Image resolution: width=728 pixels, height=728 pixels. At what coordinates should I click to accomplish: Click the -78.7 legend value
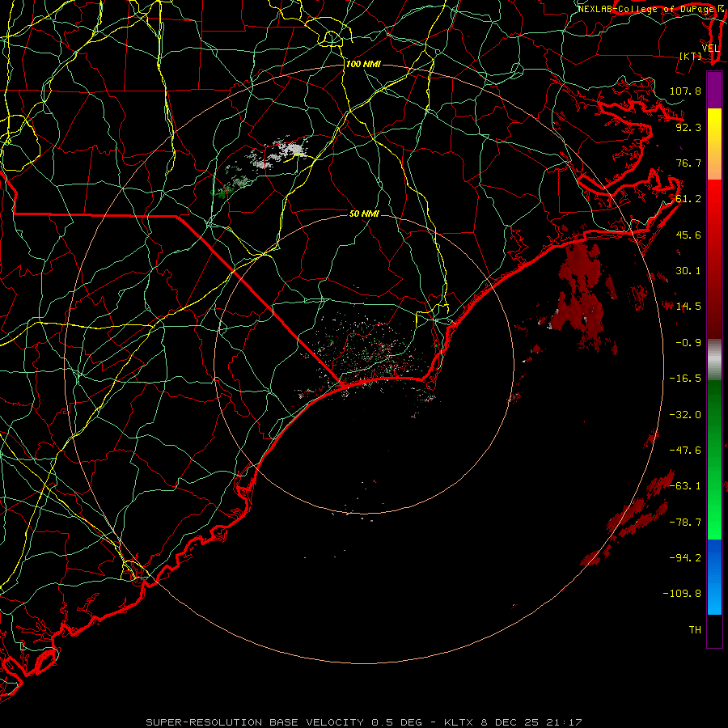(685, 523)
